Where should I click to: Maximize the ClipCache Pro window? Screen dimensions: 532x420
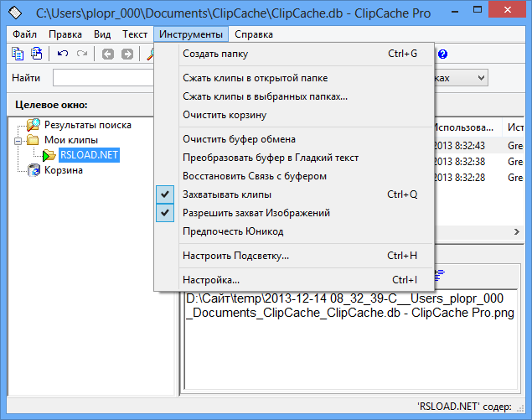click(x=478, y=10)
